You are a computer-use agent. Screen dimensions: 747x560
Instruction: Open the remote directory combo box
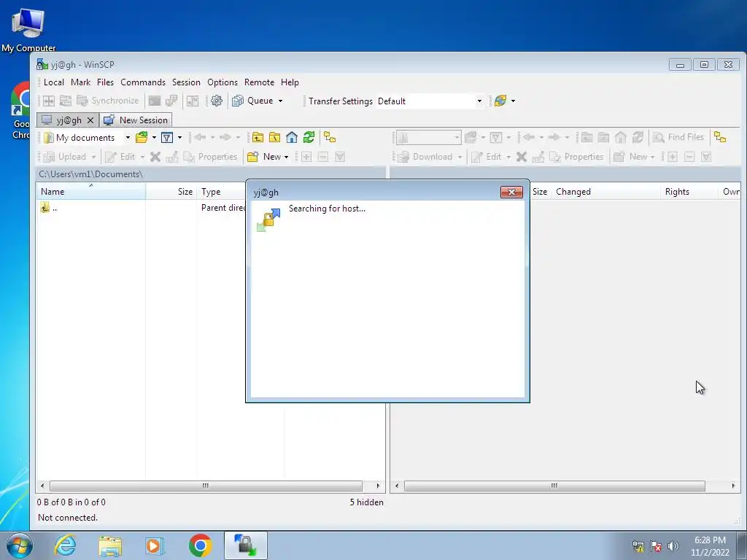pos(428,138)
